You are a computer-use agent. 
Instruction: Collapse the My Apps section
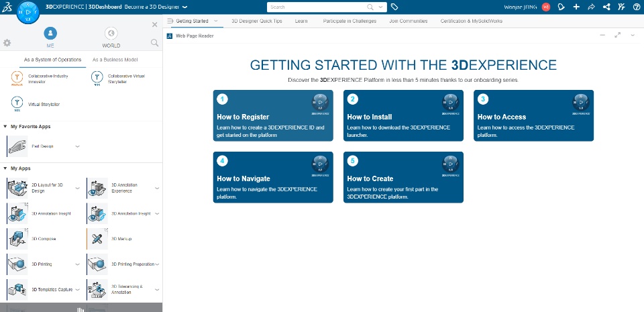coord(5,168)
